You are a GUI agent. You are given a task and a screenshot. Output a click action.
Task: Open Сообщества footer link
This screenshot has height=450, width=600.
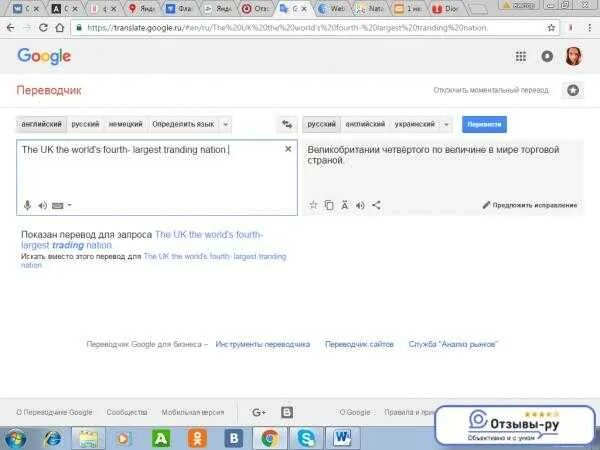127,412
